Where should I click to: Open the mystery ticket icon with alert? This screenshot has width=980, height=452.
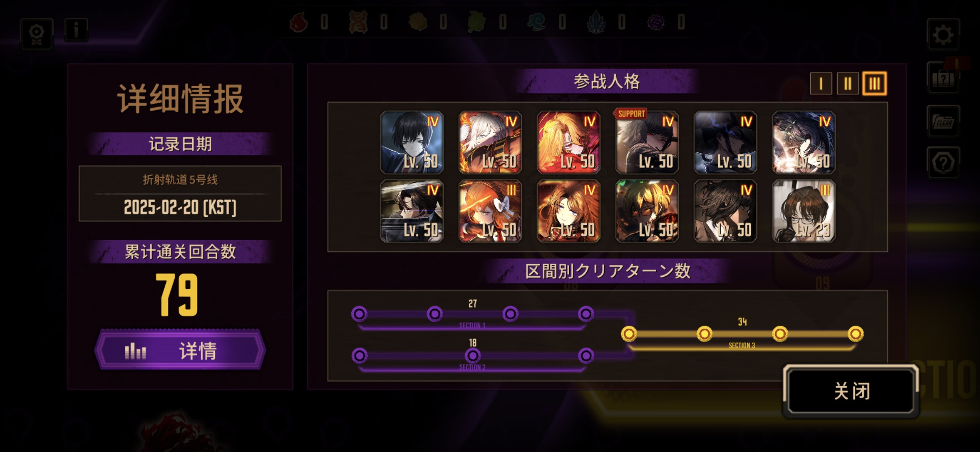click(x=943, y=77)
